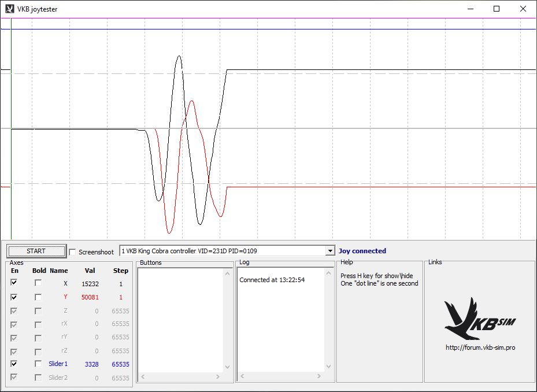Toggle the Z axis enable checkbox
537x392 pixels.
(x=14, y=311)
